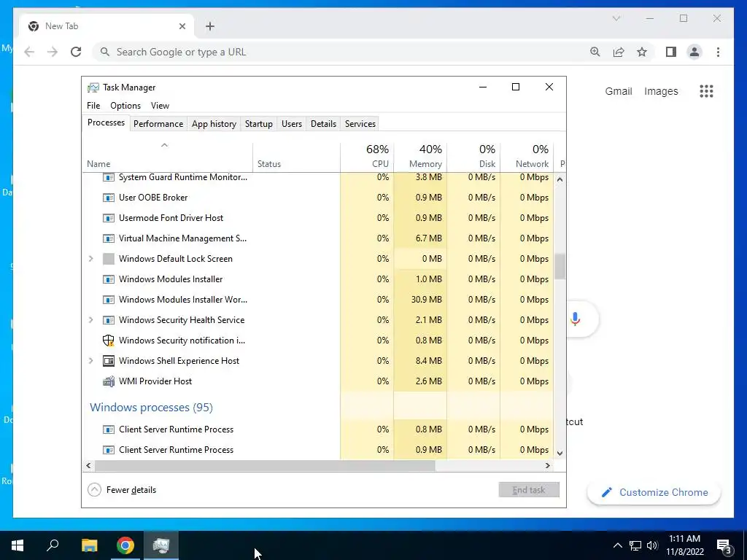Bookmark this tab with the star icon

(x=642, y=52)
